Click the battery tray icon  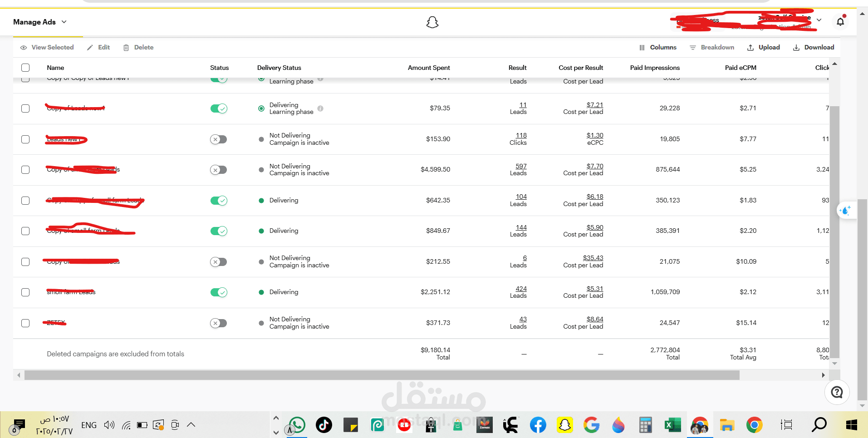(142, 425)
